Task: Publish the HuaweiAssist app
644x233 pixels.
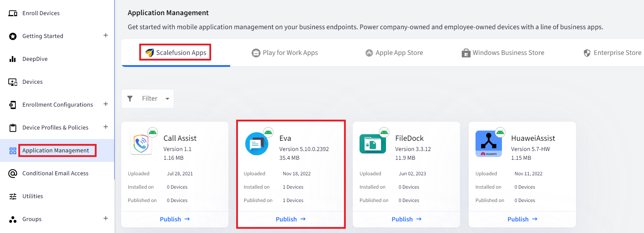Action: point(523,219)
